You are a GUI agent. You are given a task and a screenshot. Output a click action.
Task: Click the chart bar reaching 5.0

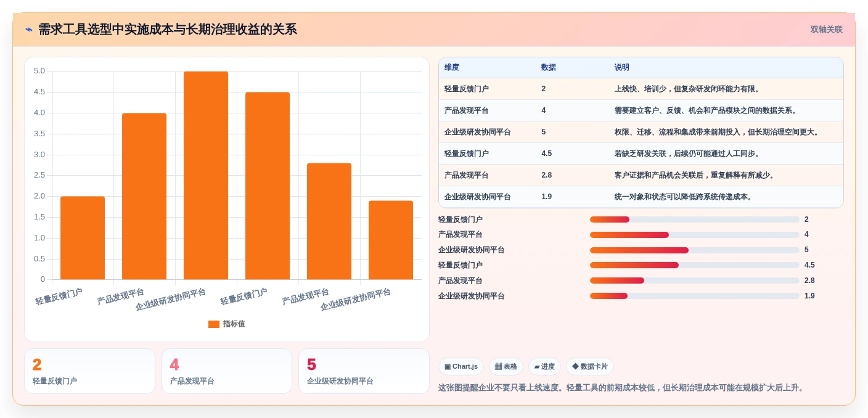(x=206, y=175)
